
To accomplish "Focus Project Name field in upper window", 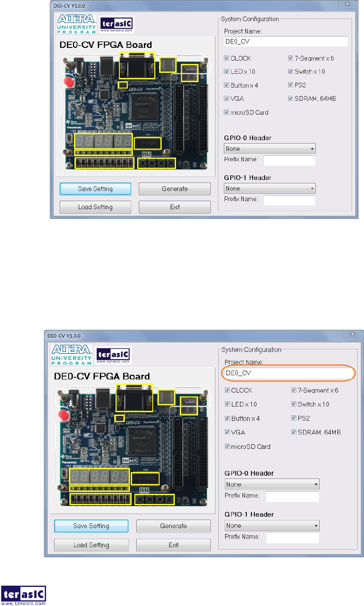I will click(x=286, y=42).
